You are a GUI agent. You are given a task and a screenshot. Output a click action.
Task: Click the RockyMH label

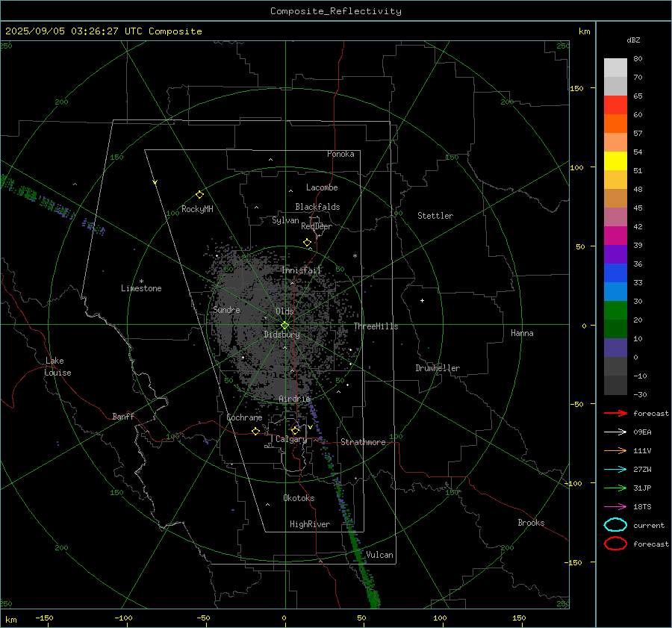point(197,209)
